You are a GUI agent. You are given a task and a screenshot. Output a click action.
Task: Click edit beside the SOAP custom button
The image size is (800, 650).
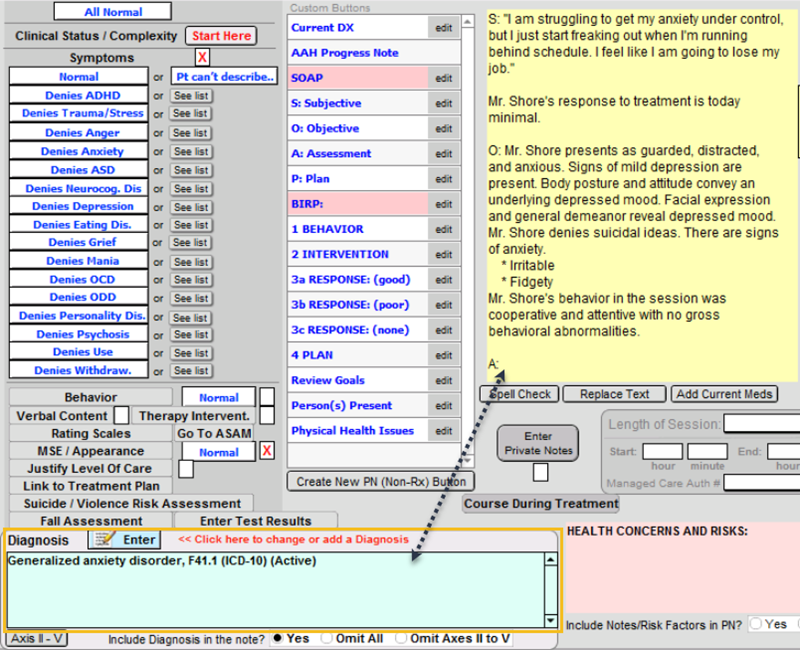[443, 78]
